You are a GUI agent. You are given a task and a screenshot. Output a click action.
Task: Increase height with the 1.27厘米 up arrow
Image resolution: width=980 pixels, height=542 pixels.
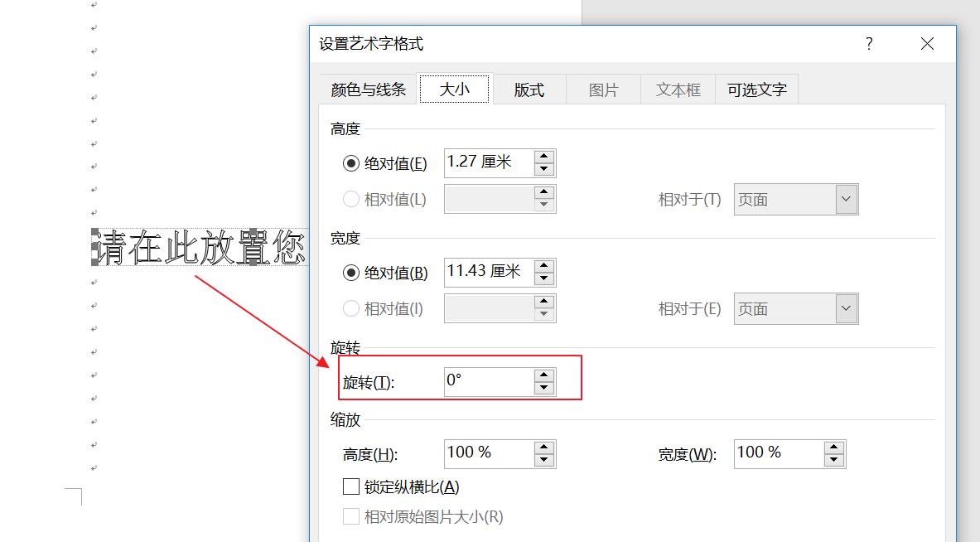coord(543,157)
